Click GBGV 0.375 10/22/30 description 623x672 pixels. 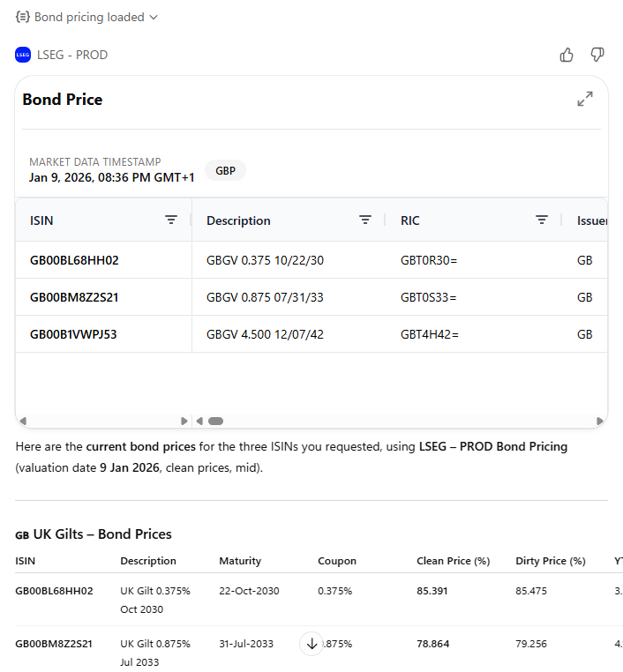click(x=265, y=260)
